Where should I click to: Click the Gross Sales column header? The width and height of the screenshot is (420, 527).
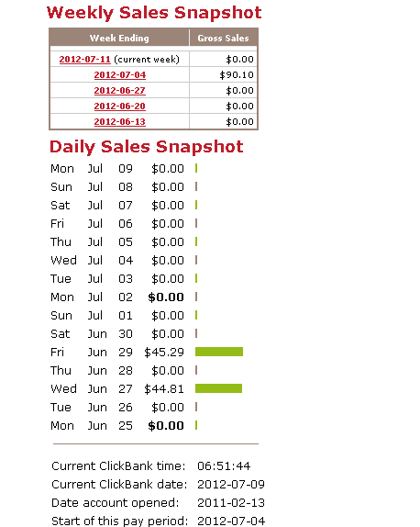click(223, 38)
